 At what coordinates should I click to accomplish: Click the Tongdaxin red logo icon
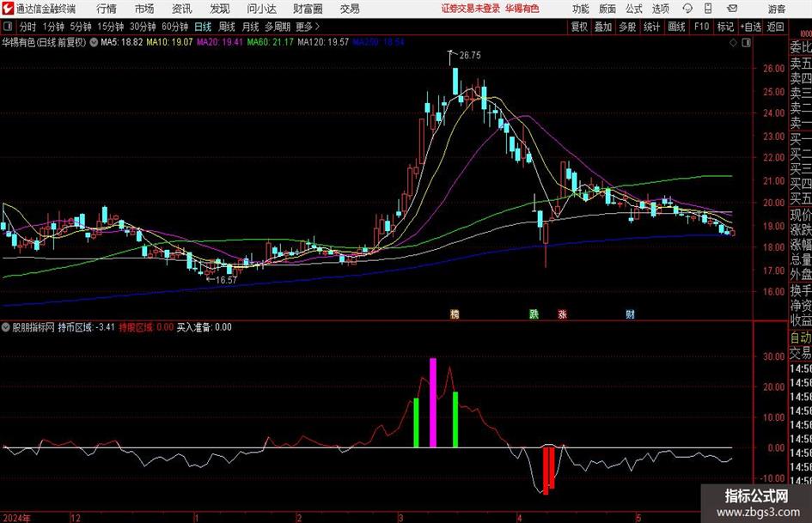[x=8, y=9]
